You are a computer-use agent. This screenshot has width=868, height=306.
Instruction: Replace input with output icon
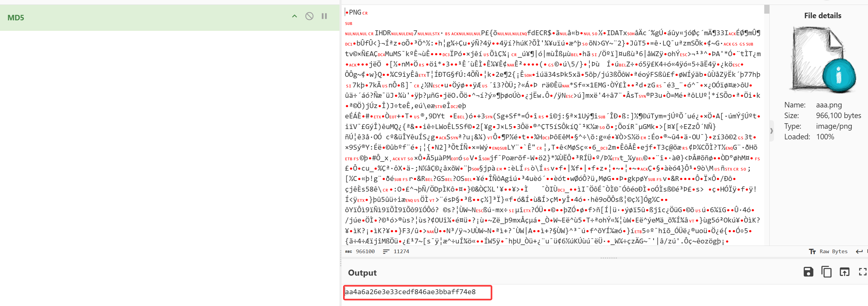[844, 272]
